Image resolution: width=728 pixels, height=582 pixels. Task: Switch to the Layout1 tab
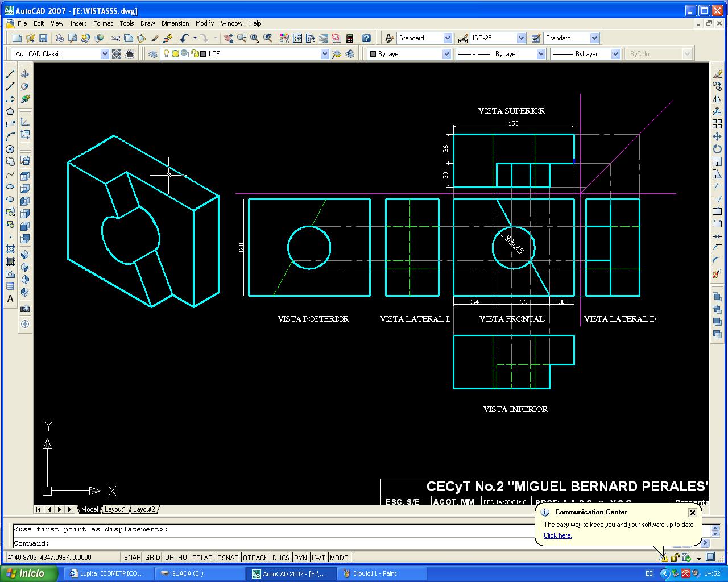coord(115,509)
